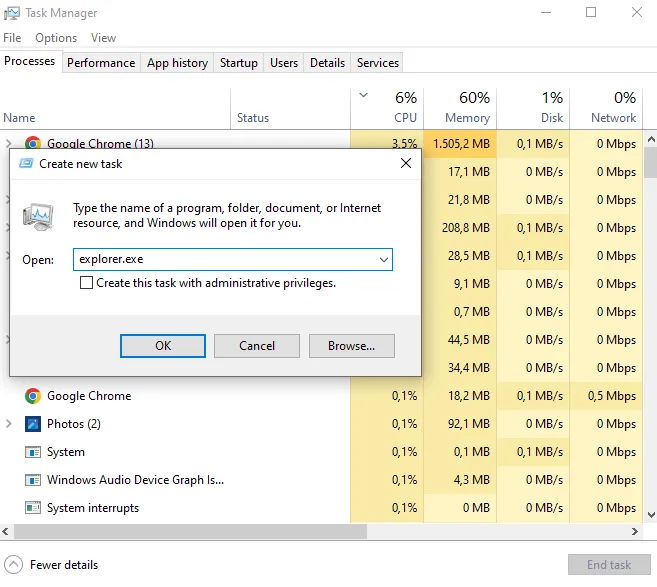Switch to the App history tab
The image size is (657, 587).
pos(177,63)
